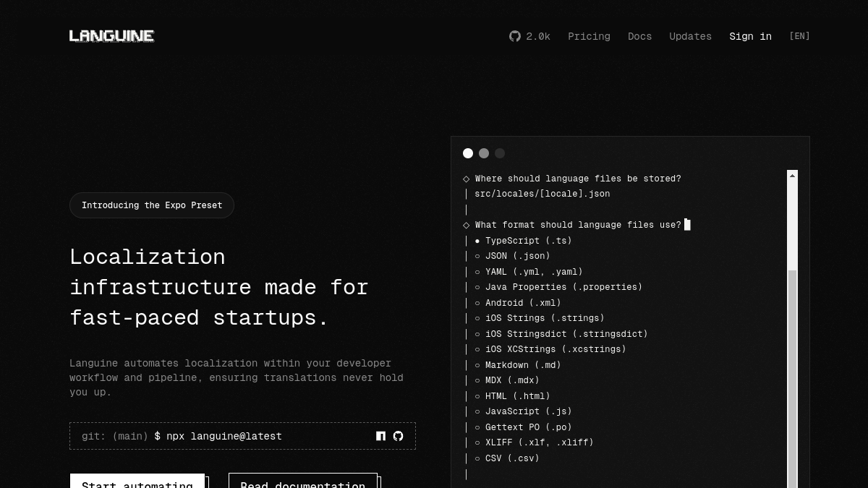Open Read documentation

(x=303, y=481)
